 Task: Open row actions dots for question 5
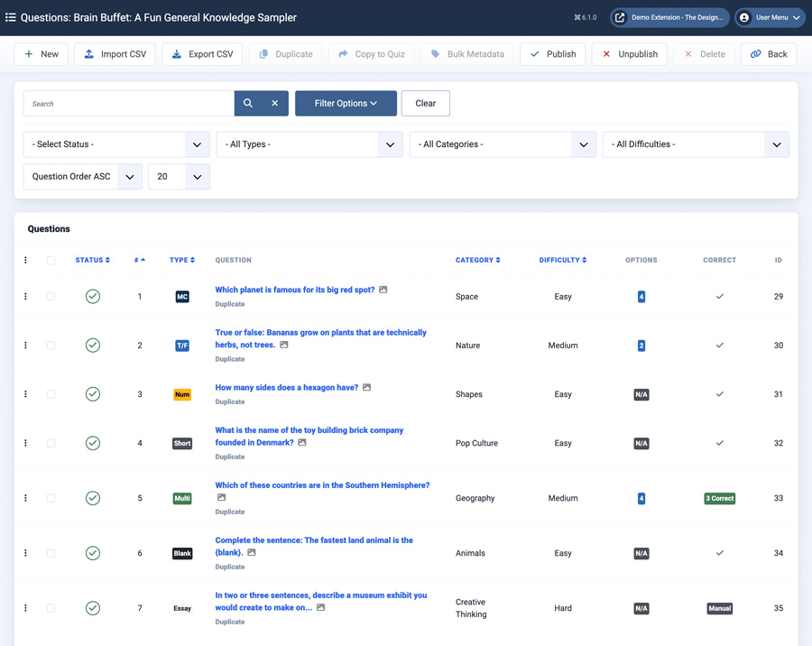(x=25, y=498)
